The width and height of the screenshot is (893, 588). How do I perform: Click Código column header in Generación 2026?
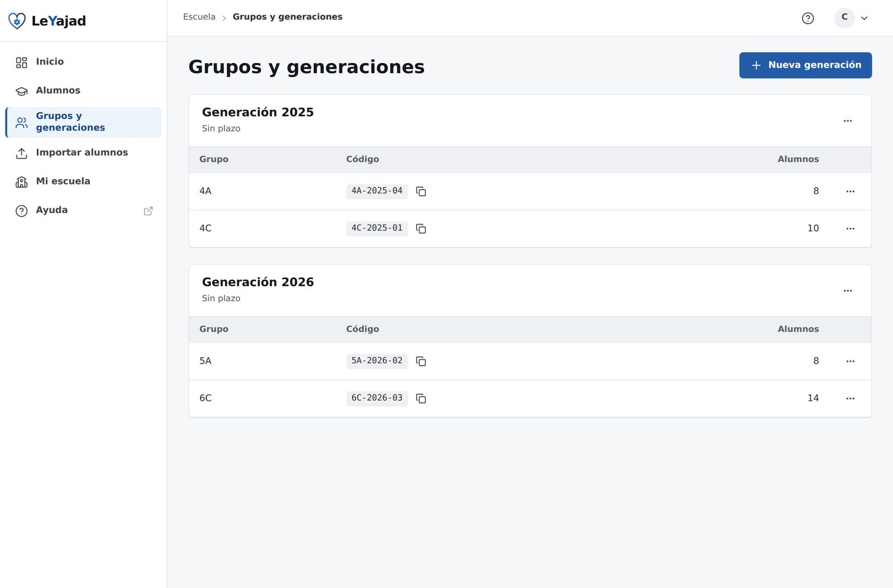[x=362, y=329]
